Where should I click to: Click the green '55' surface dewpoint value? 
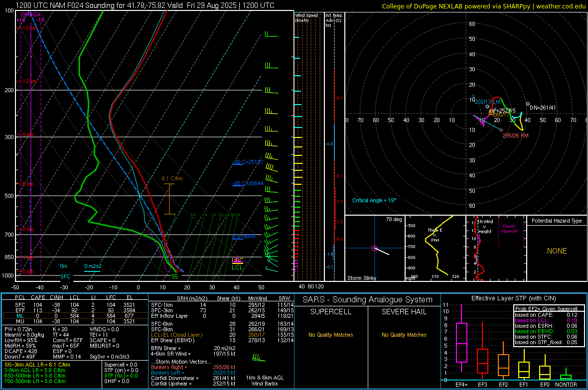(174, 276)
